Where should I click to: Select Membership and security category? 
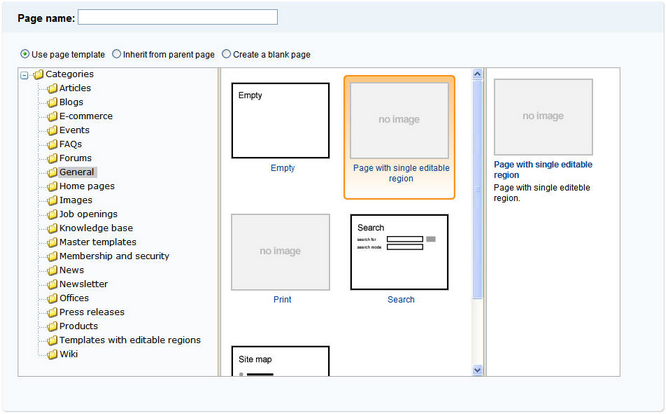114,256
